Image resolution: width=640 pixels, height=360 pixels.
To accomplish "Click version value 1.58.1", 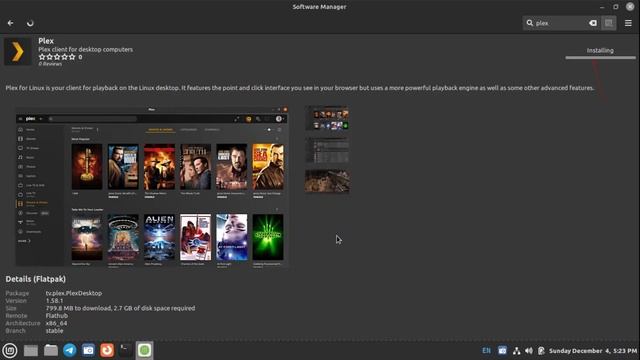I will pyautogui.click(x=54, y=301).
